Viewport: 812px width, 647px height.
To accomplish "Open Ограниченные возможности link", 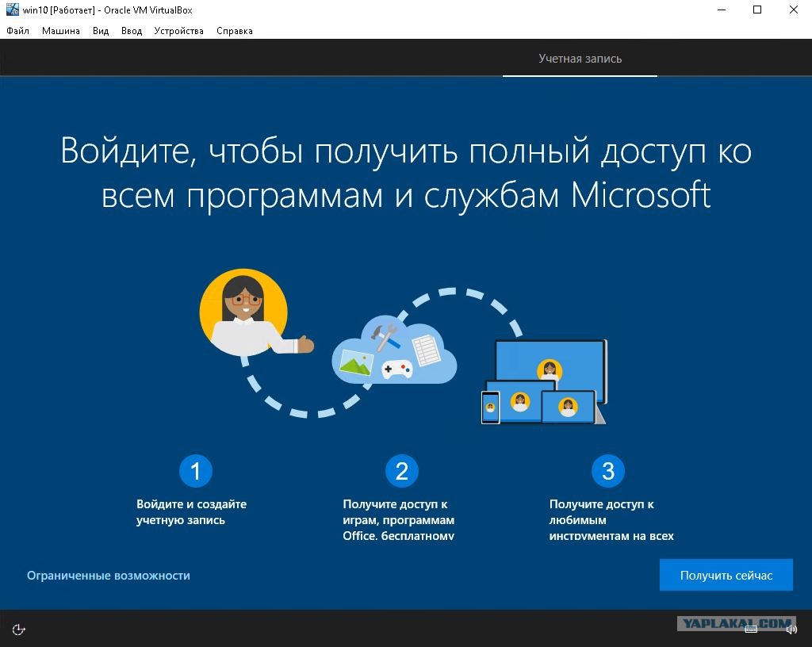I will coord(108,576).
